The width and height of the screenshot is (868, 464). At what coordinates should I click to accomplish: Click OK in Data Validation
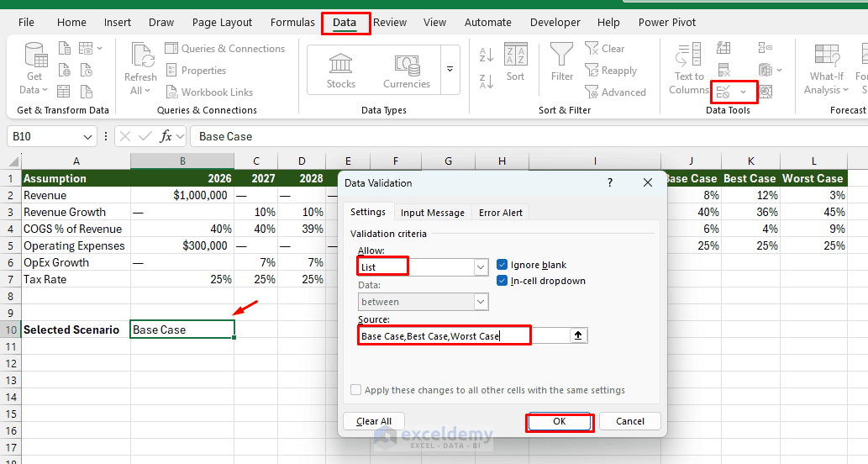pyautogui.click(x=559, y=421)
